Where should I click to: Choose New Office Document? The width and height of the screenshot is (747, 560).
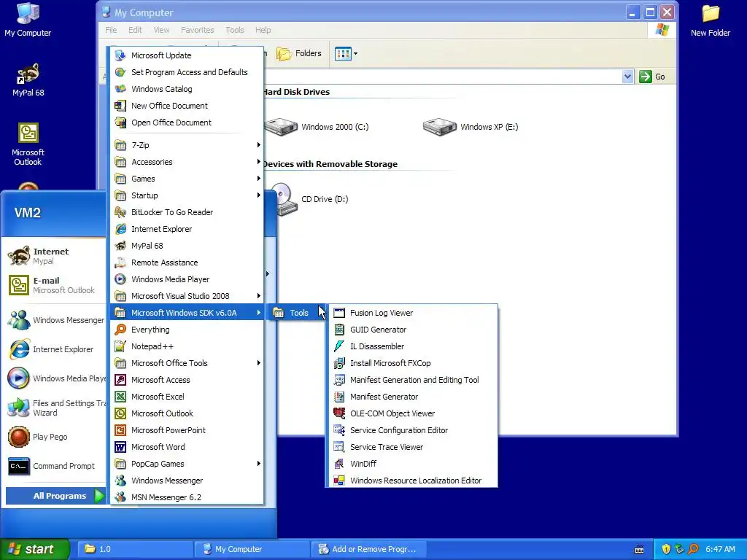(187, 106)
